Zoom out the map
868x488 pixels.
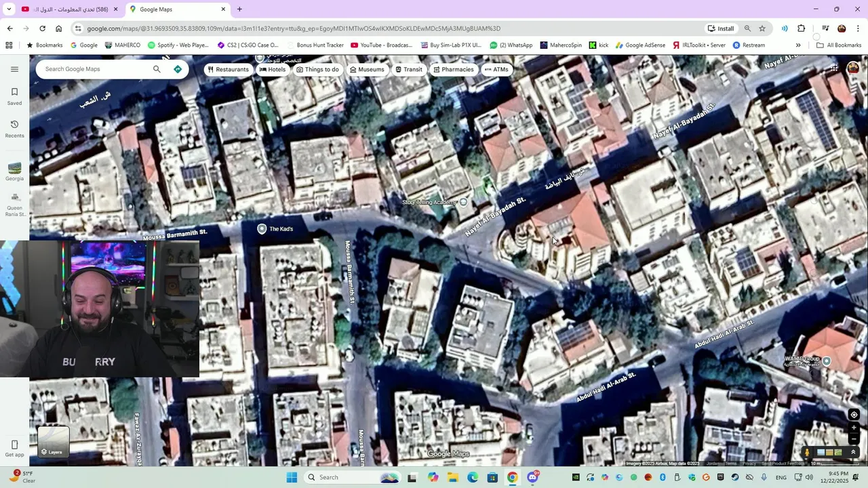pos(854,439)
